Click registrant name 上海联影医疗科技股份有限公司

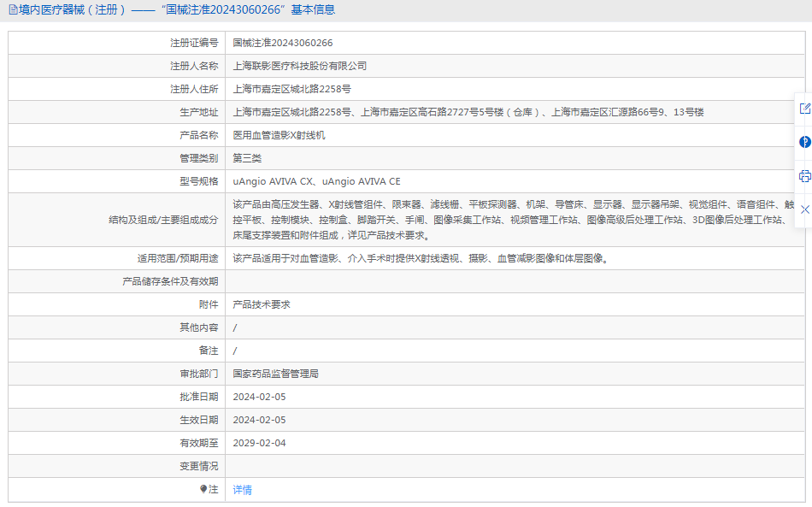coord(300,67)
